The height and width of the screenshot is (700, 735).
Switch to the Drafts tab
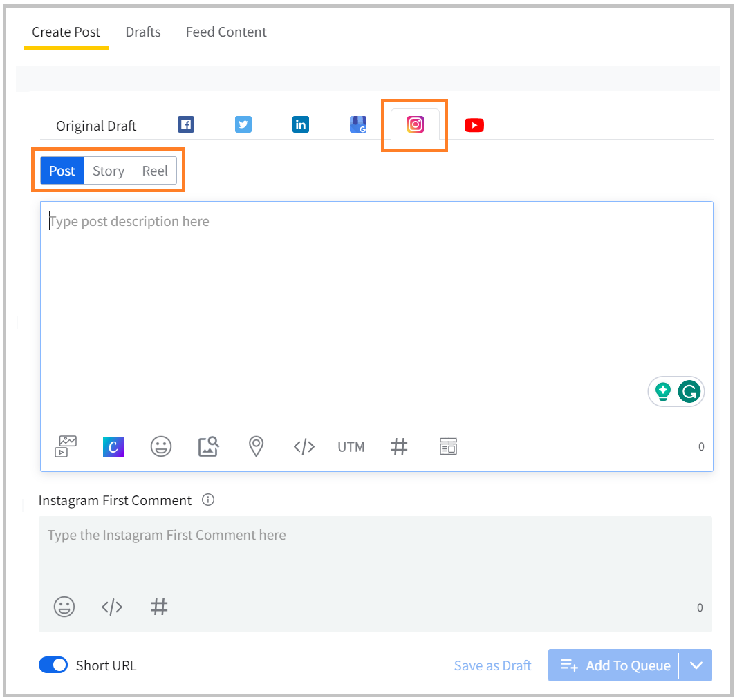tap(143, 32)
